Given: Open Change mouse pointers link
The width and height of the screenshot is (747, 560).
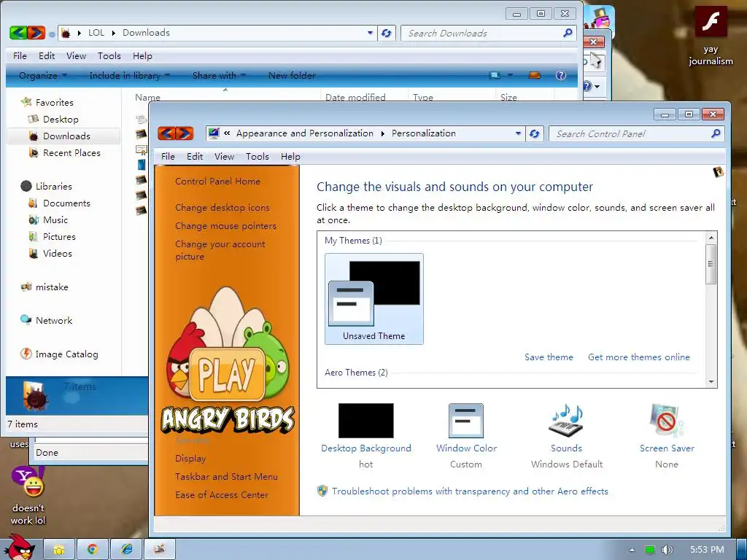Looking at the screenshot, I should click(x=226, y=226).
